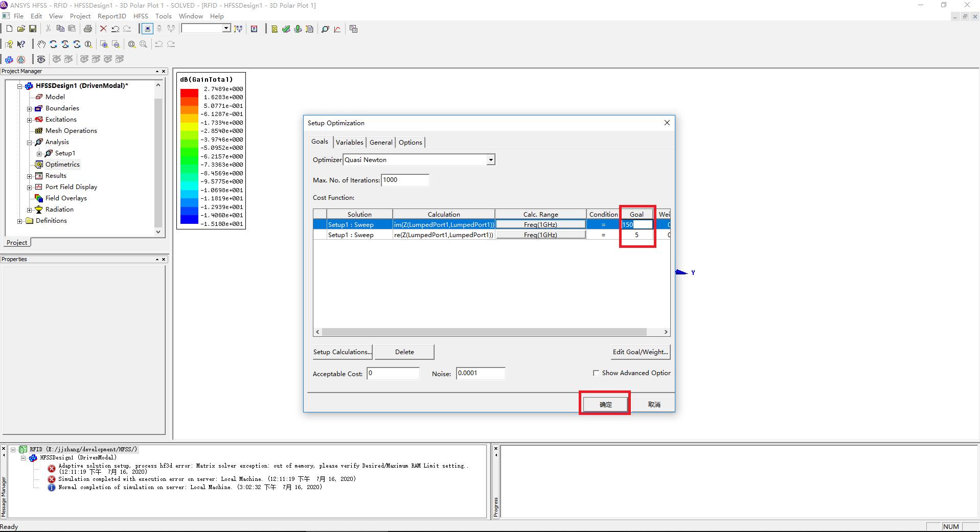
Task: Delete selection with the red X icon
Action: (103, 29)
